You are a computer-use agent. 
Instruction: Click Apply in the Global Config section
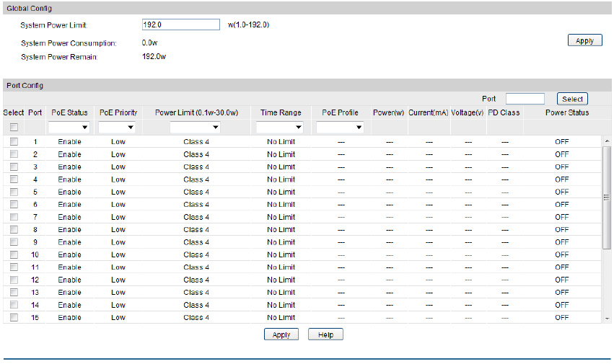pos(584,40)
